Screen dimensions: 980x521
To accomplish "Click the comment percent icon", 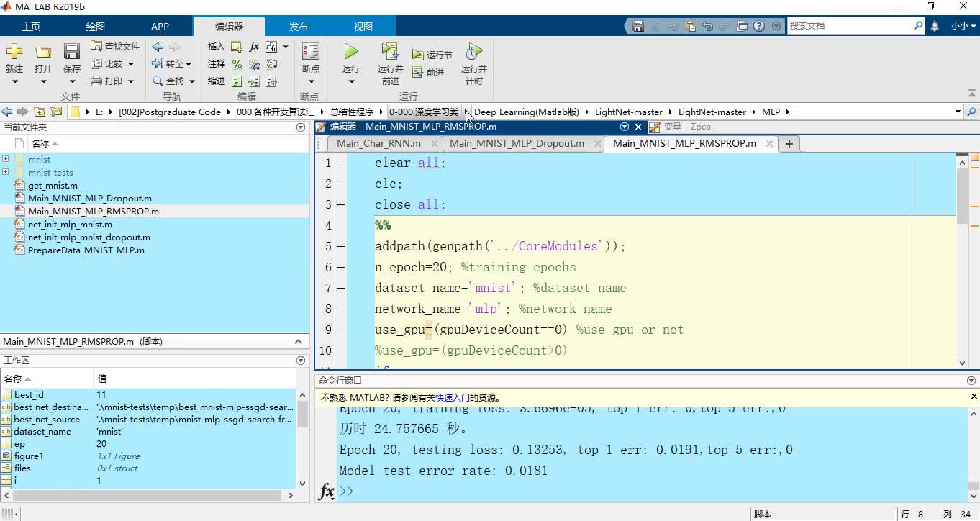I will 236,64.
